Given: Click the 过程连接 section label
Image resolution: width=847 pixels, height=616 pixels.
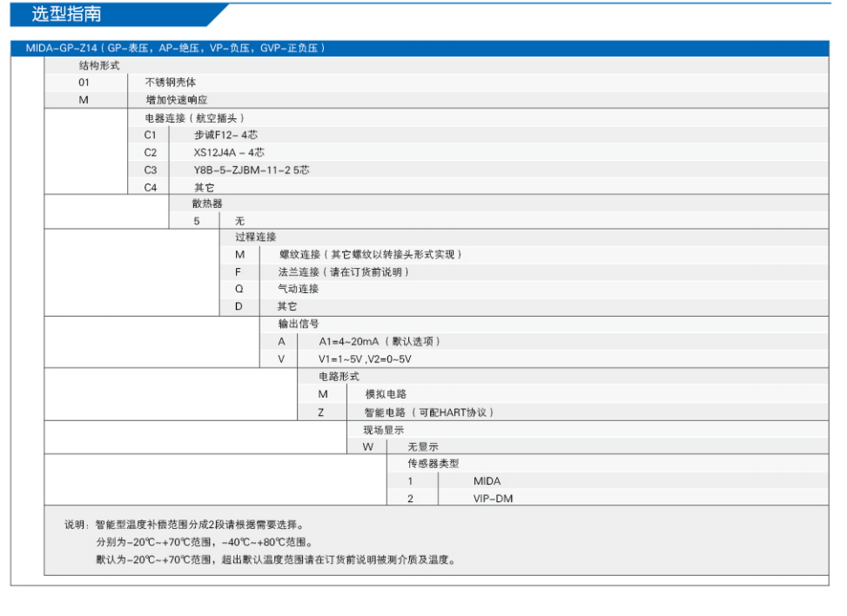Looking at the screenshot, I should [255, 237].
